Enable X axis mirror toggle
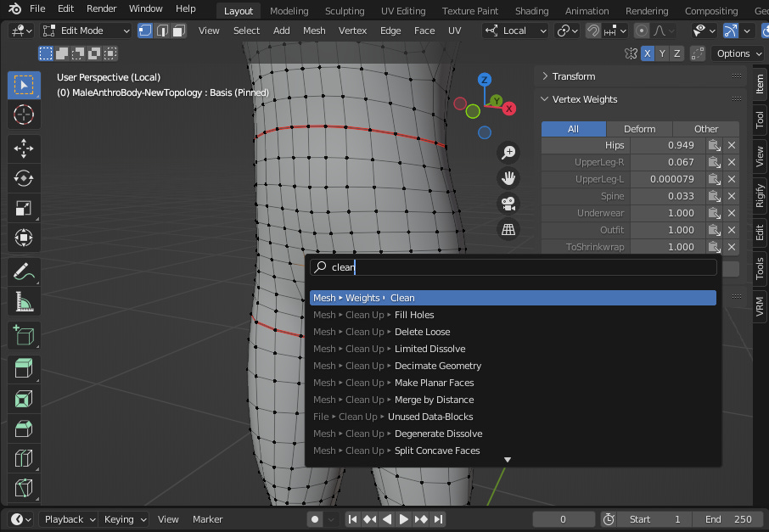This screenshot has width=769, height=532. (x=648, y=53)
